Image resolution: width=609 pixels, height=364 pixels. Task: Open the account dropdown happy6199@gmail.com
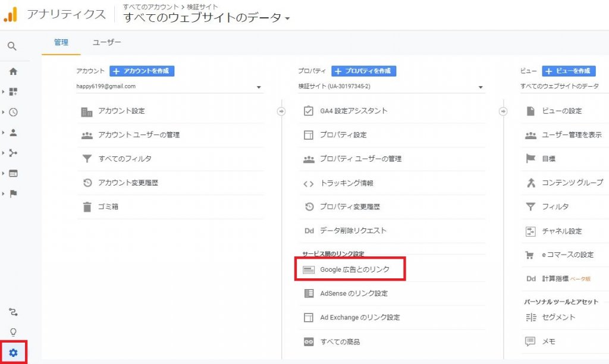[x=169, y=87]
